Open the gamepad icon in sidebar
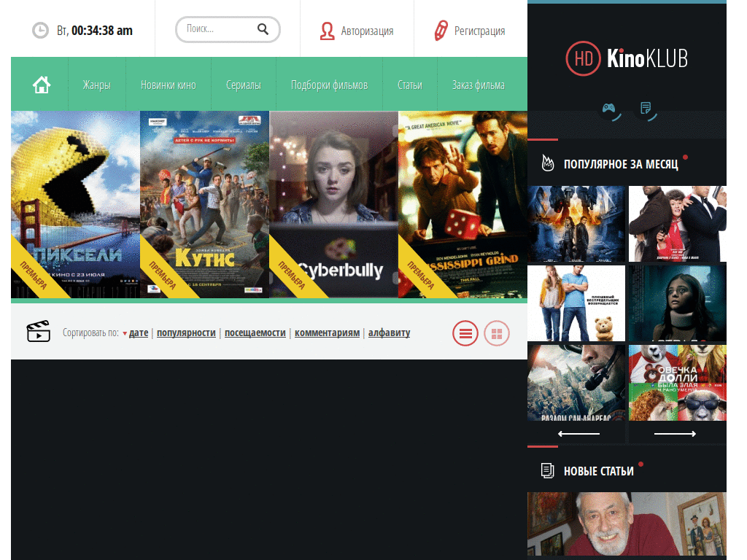This screenshot has width=747, height=560. 609,109
